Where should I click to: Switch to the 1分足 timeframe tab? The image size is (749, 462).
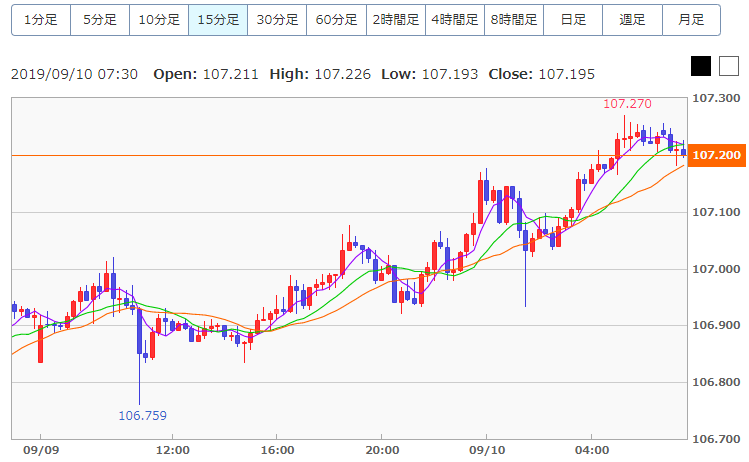[x=41, y=20]
